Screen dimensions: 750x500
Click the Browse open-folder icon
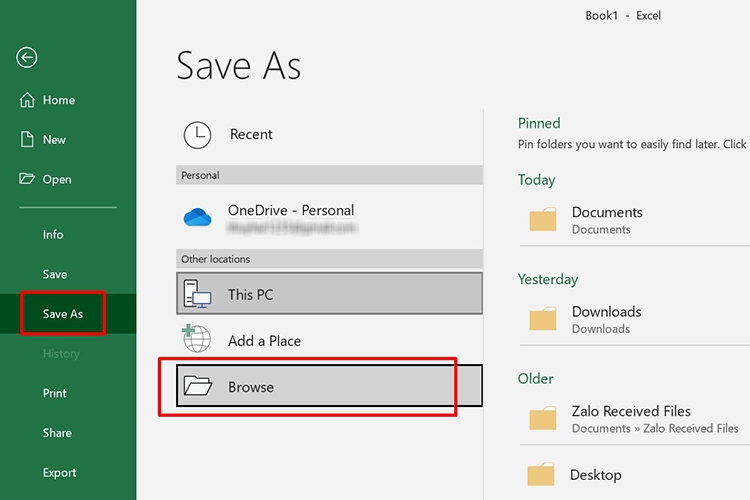pyautogui.click(x=198, y=386)
